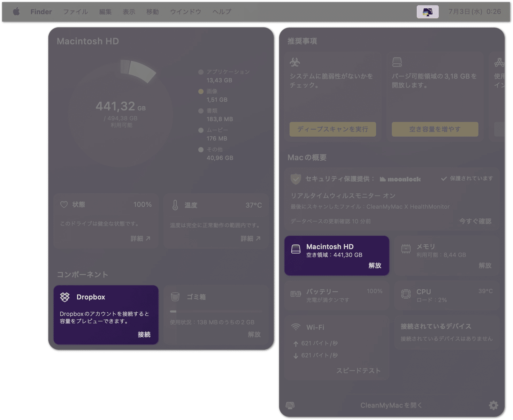The image size is (513, 420).
Task: Click 今すぐ確認 link
Action: point(475,221)
